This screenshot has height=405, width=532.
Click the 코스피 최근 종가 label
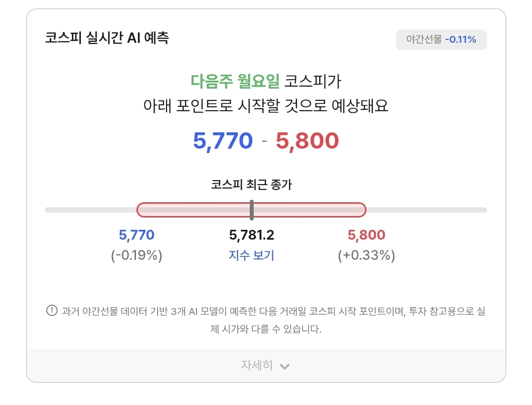coord(251,185)
